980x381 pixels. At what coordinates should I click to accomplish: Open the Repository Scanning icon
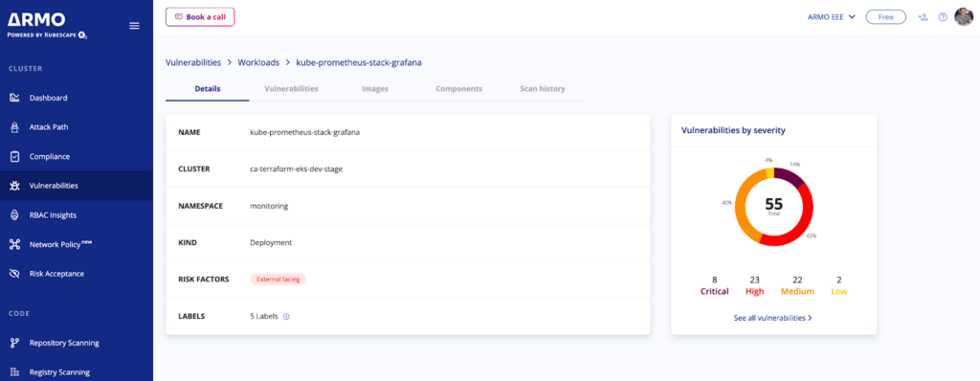coord(15,343)
